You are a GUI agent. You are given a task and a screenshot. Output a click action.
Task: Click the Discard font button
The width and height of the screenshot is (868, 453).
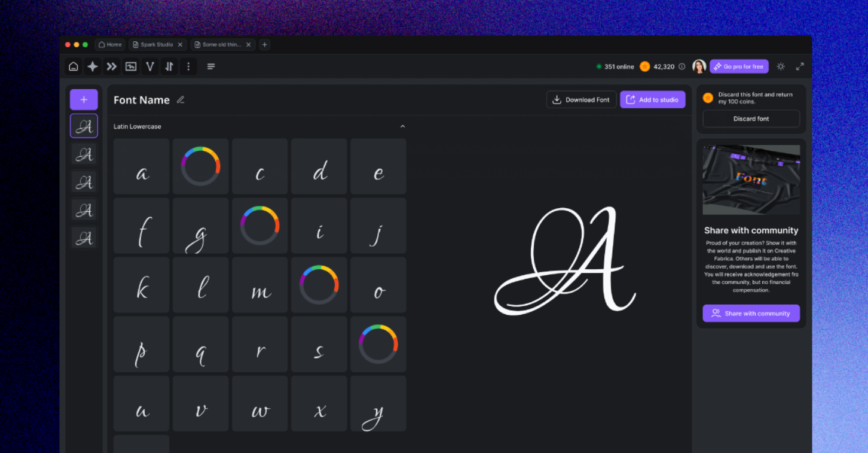click(x=751, y=118)
